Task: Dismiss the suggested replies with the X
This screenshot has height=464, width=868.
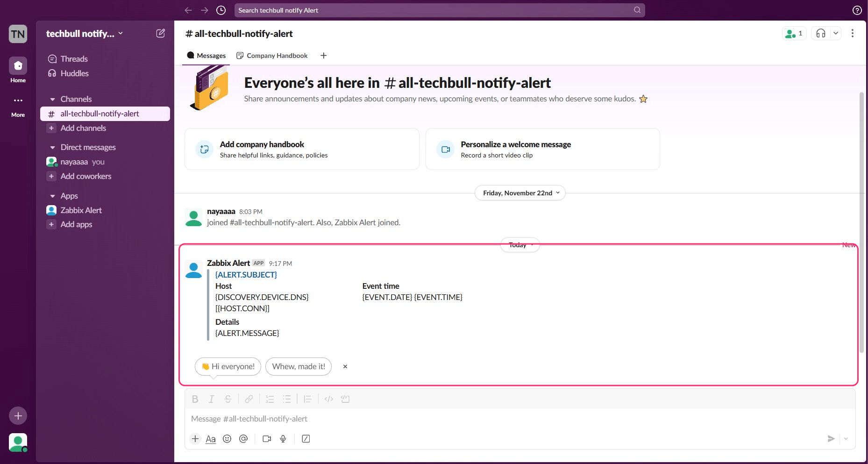Action: coord(345,366)
